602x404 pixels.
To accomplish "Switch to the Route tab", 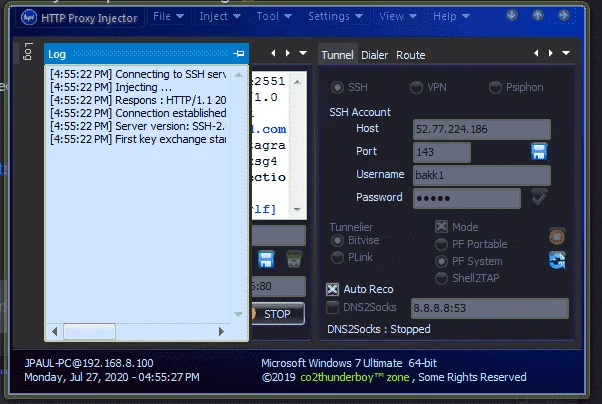I will point(410,55).
